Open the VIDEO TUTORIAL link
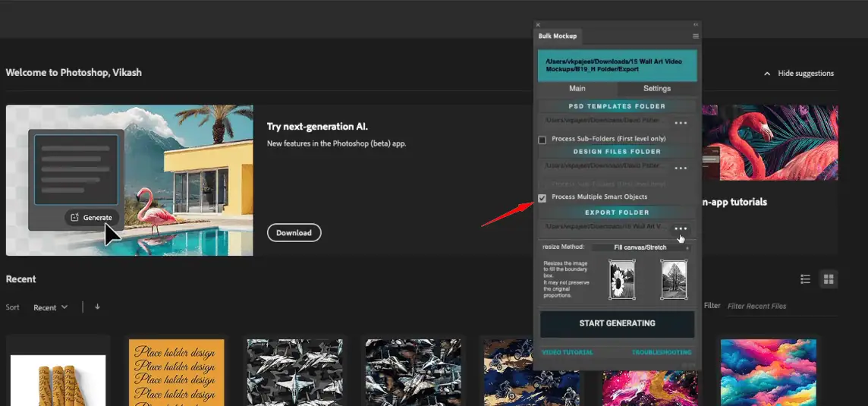The width and height of the screenshot is (868, 406). click(x=567, y=352)
